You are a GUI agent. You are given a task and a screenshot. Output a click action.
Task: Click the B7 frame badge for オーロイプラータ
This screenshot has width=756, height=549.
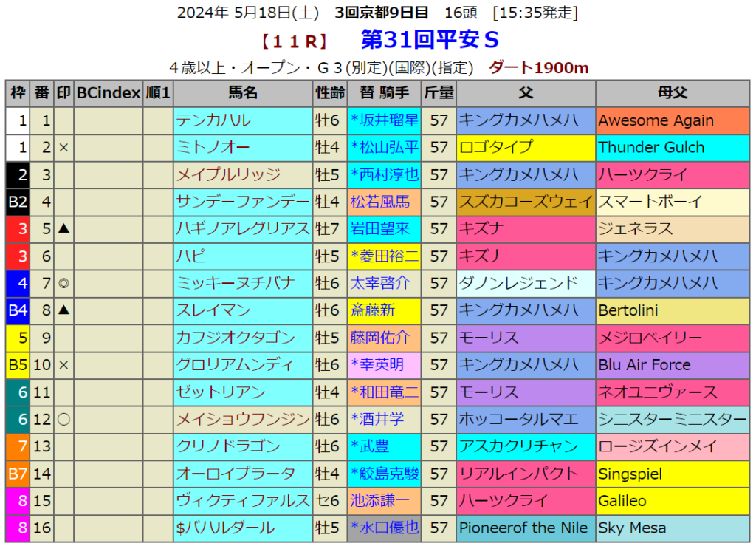(x=18, y=474)
